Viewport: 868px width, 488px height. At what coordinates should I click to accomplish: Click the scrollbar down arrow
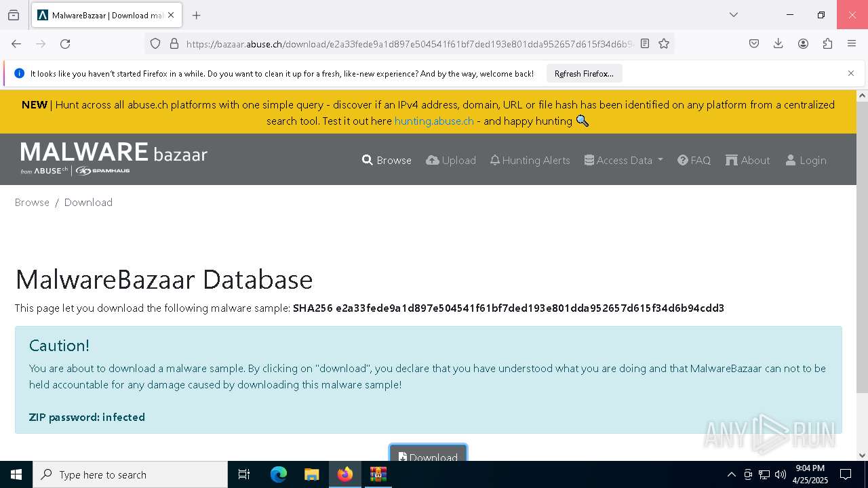pyautogui.click(x=862, y=455)
